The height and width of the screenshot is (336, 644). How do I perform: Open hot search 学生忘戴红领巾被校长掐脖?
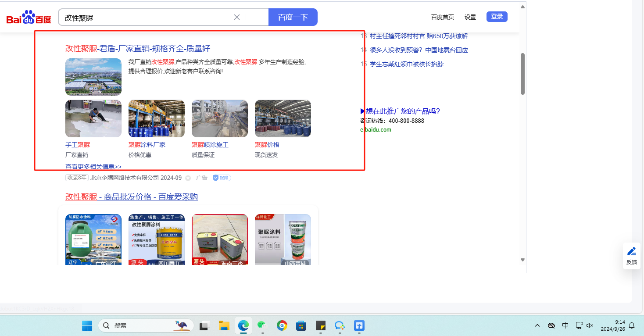click(x=407, y=64)
